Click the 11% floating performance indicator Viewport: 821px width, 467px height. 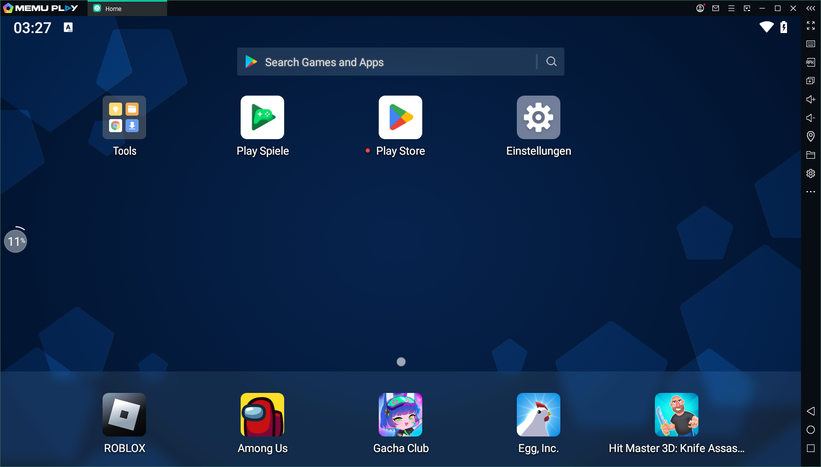point(15,241)
